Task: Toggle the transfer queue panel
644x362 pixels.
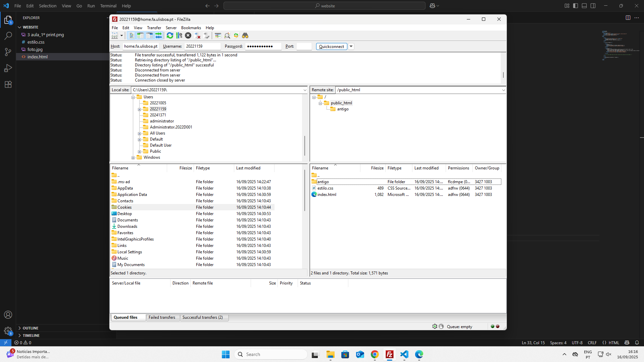Action: 158,36
